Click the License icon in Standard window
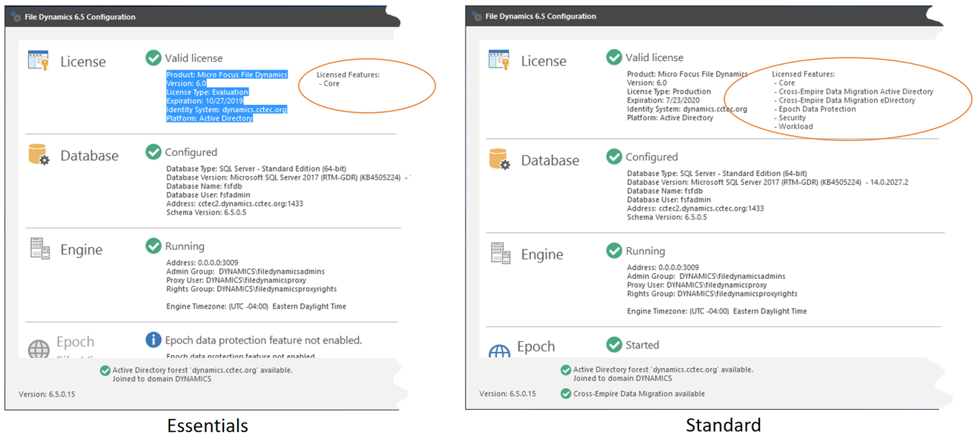Viewport: 980px width, 437px height. pyautogui.click(x=499, y=60)
